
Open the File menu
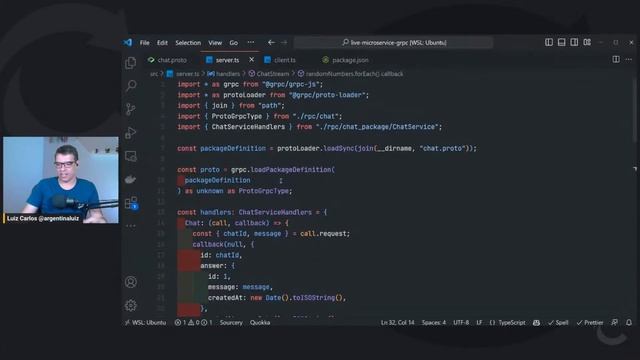144,43
